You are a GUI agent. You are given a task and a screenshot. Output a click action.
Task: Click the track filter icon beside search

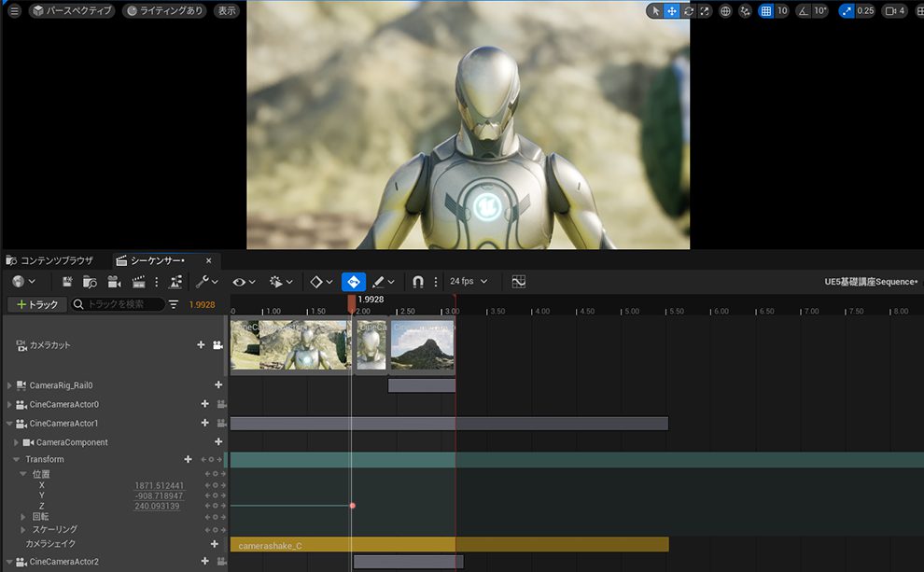(174, 305)
